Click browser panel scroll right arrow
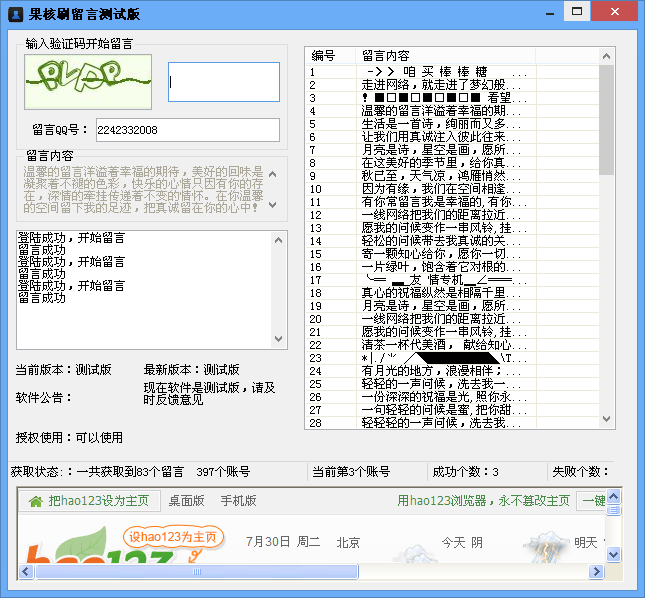This screenshot has width=645, height=598. (596, 571)
